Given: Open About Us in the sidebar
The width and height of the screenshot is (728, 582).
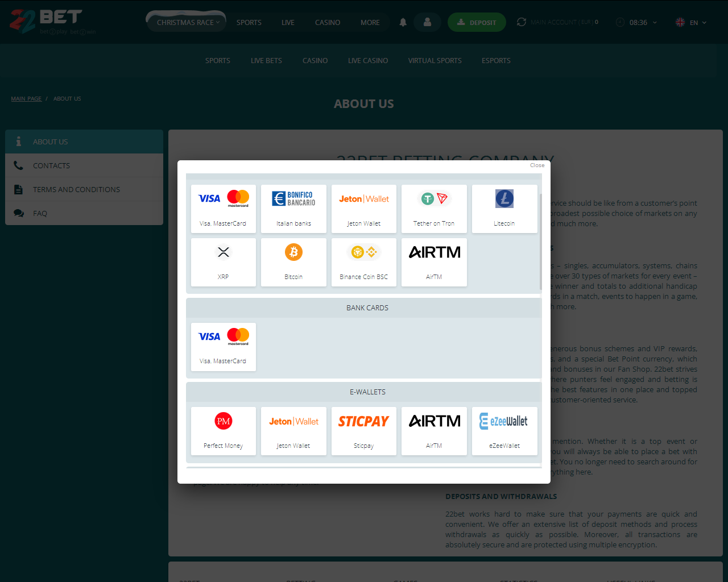Looking at the screenshot, I should click(84, 142).
